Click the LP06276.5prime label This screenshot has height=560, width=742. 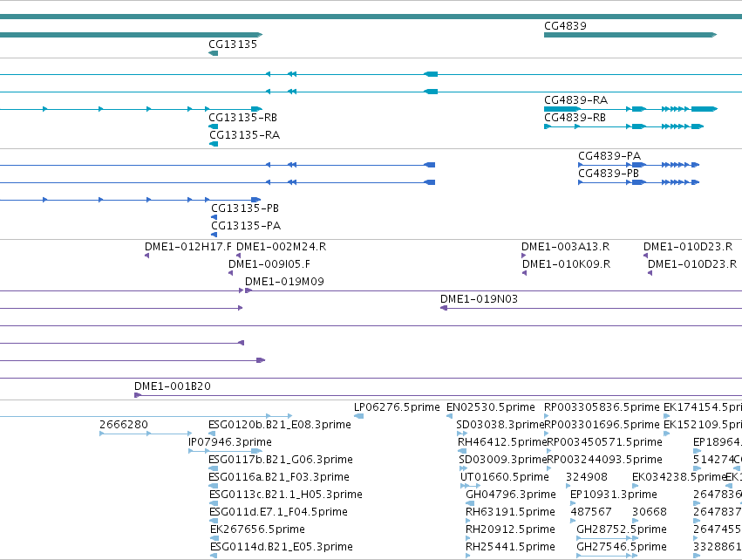[397, 407]
